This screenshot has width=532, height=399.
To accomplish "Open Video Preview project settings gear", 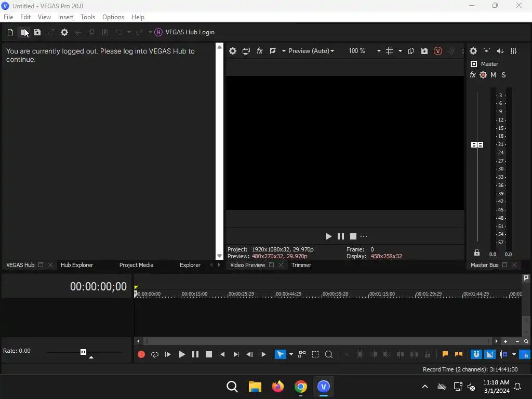I will [233, 51].
